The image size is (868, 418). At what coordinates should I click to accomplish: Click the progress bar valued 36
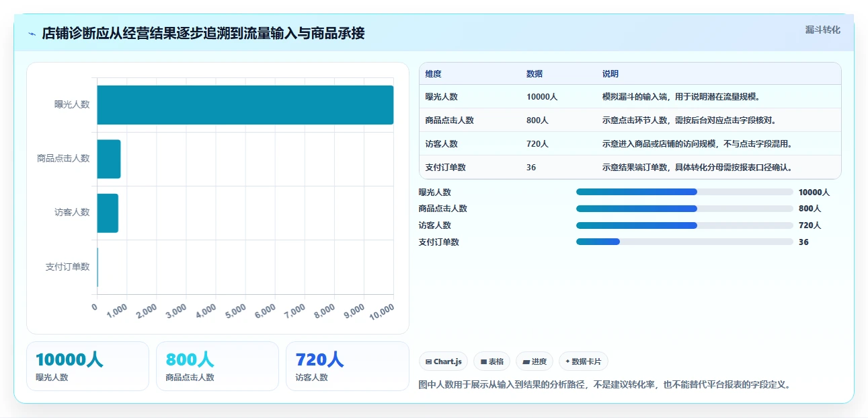point(684,242)
